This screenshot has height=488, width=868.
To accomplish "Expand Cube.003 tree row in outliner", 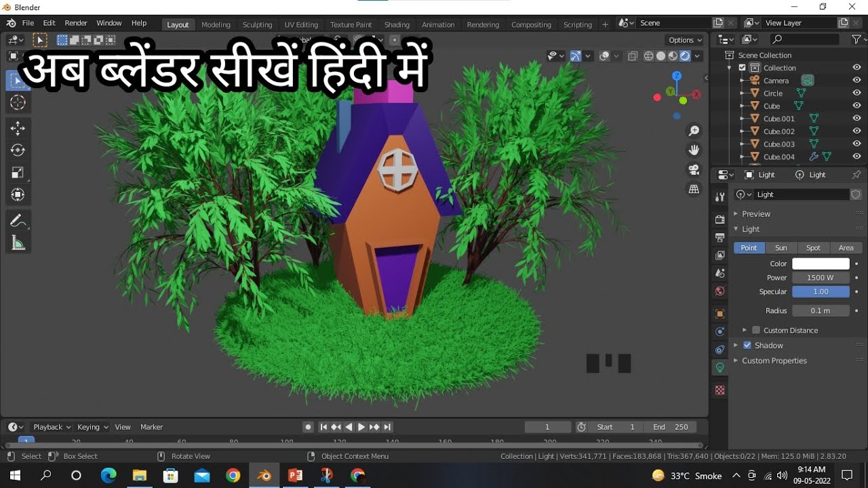I will 742,144.
